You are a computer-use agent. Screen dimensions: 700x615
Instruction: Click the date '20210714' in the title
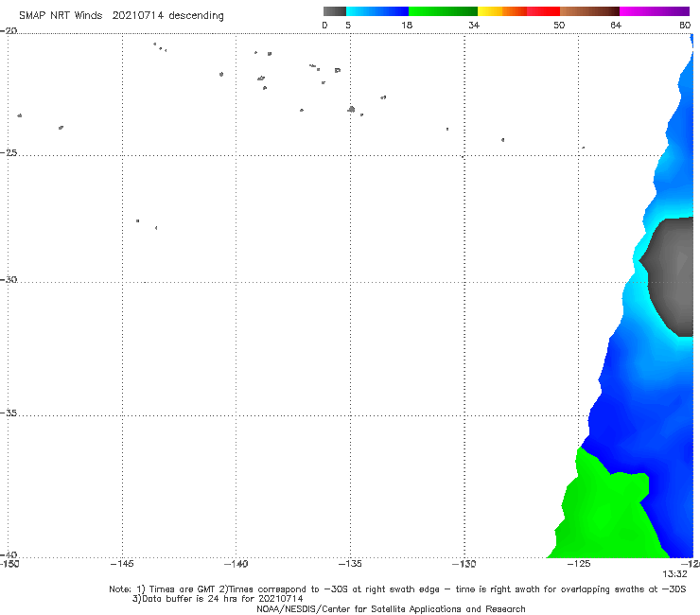pos(138,15)
